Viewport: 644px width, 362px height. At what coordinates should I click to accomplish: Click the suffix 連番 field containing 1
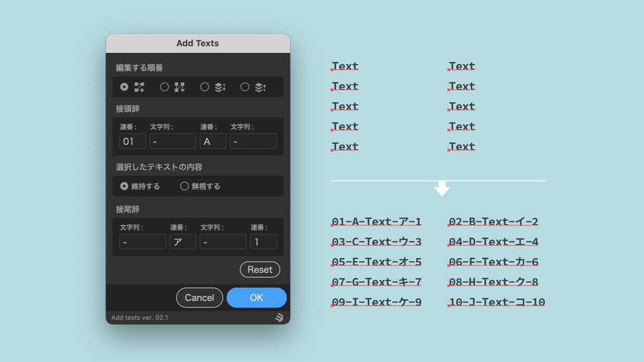(263, 241)
